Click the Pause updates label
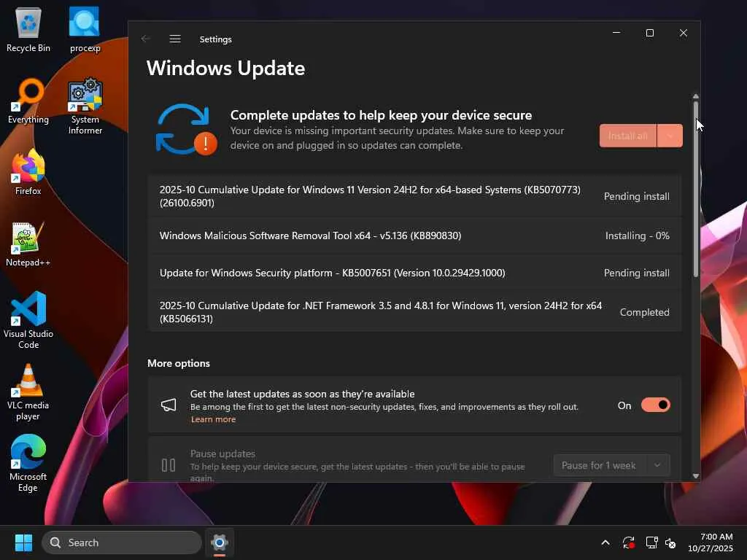 [222, 454]
